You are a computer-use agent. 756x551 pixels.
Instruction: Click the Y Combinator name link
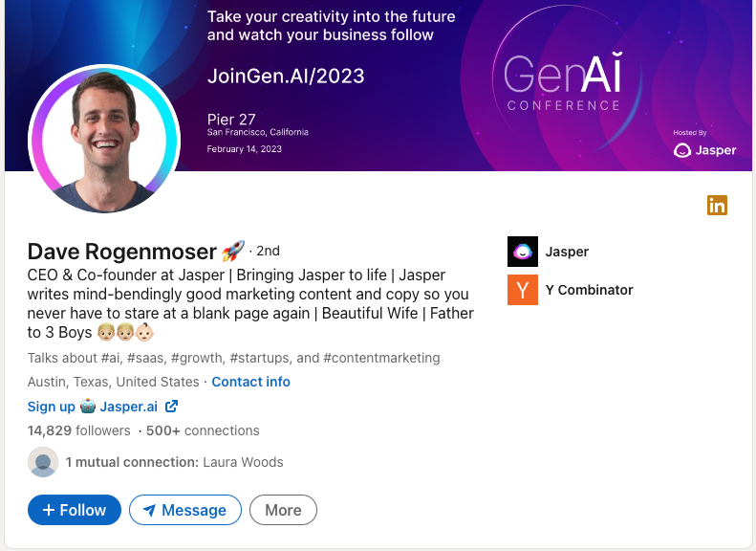point(589,290)
